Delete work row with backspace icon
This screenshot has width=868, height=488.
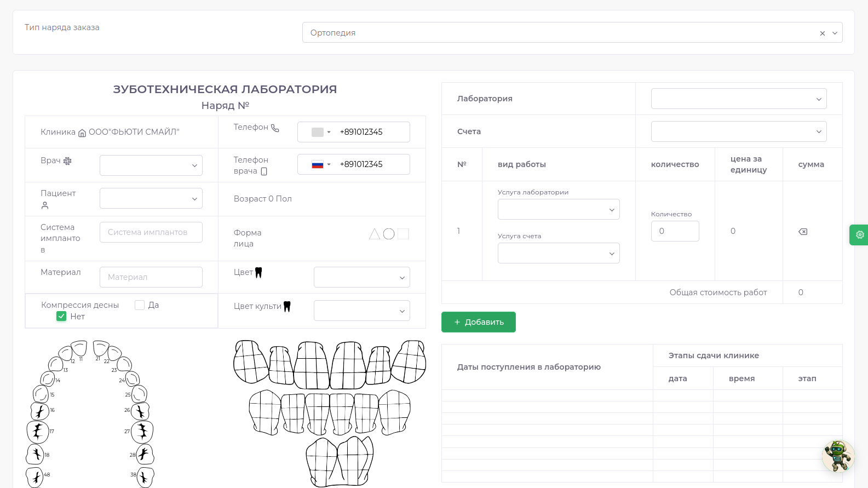click(x=803, y=232)
